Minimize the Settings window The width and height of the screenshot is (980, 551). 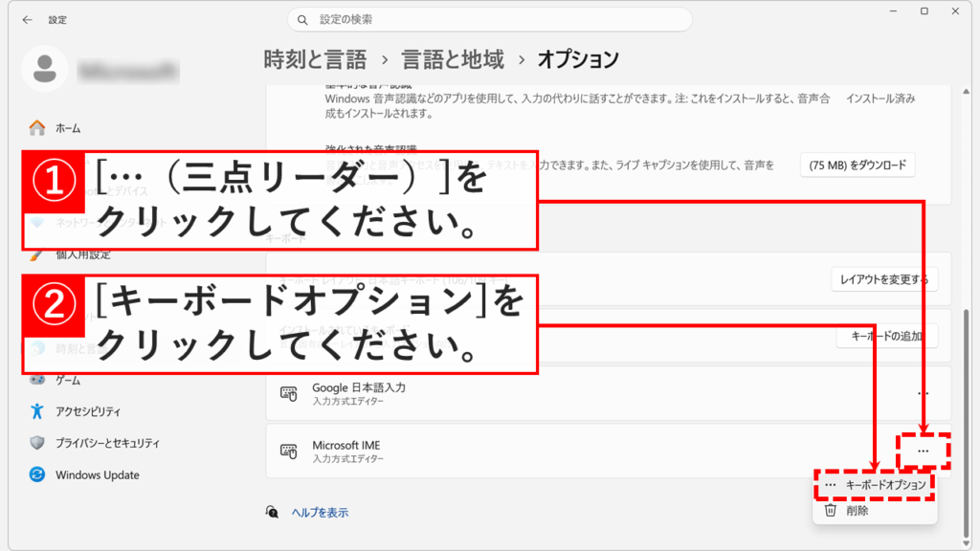point(893,11)
